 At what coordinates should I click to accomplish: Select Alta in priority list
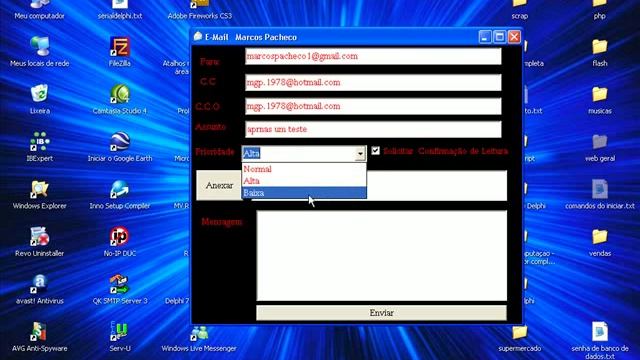pyautogui.click(x=304, y=181)
